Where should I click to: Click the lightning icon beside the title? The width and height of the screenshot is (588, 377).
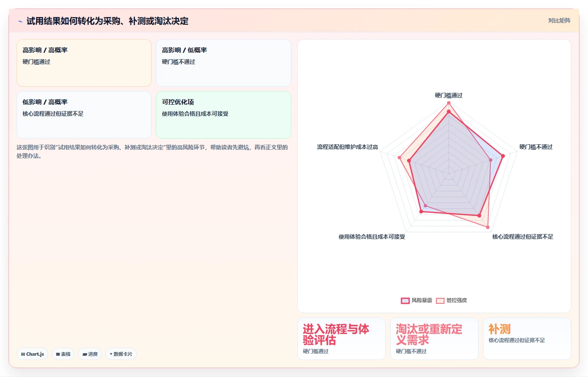click(x=20, y=21)
